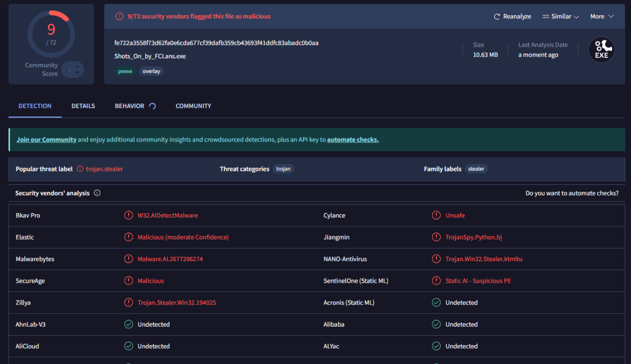
Task: Click the green check icon for AhnLab-V3
Action: coord(128,324)
